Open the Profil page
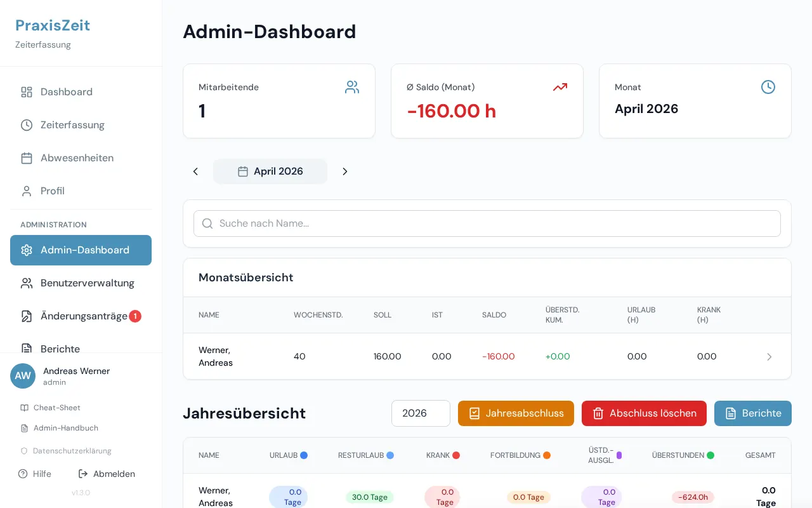The height and width of the screenshot is (508, 812). click(81, 191)
